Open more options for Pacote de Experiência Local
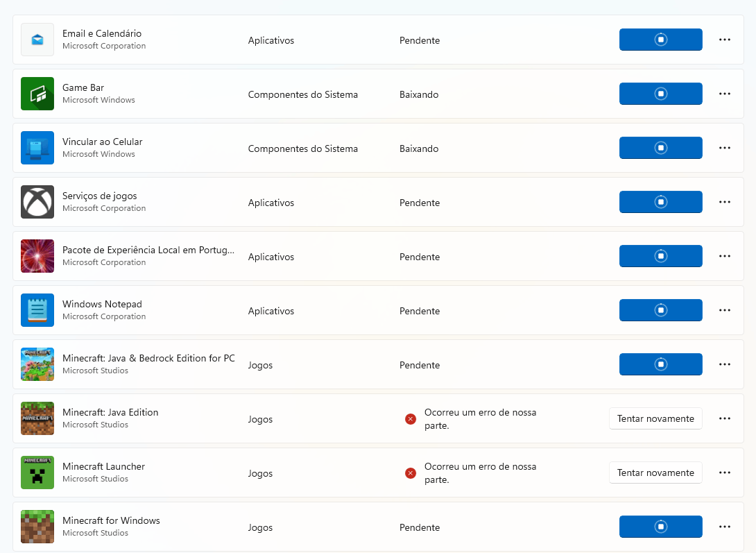The width and height of the screenshot is (756, 553). click(725, 256)
